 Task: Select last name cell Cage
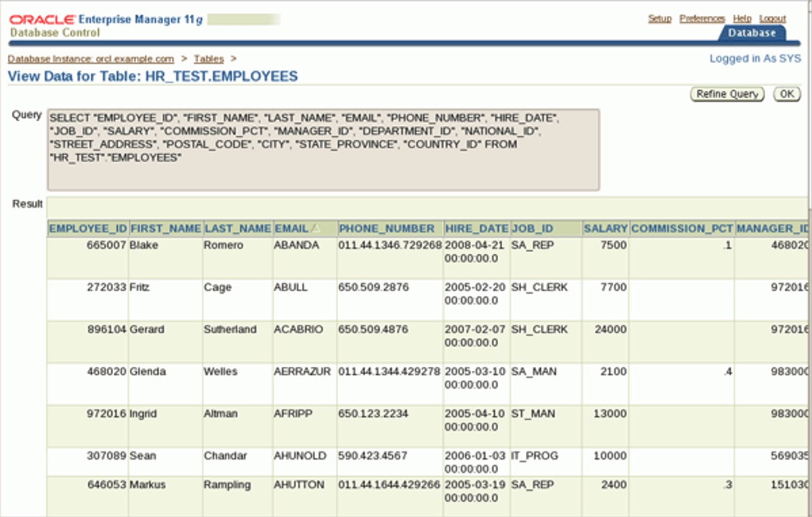coord(216,287)
